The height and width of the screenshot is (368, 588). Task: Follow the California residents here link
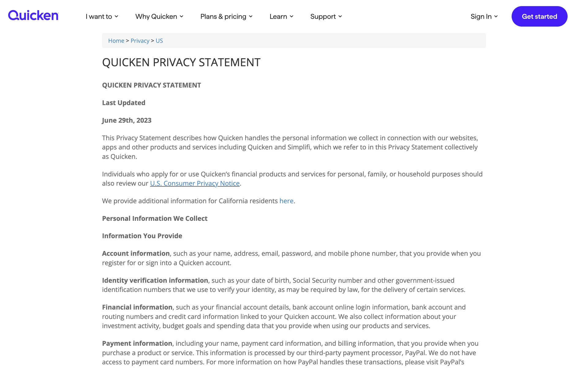[286, 201]
